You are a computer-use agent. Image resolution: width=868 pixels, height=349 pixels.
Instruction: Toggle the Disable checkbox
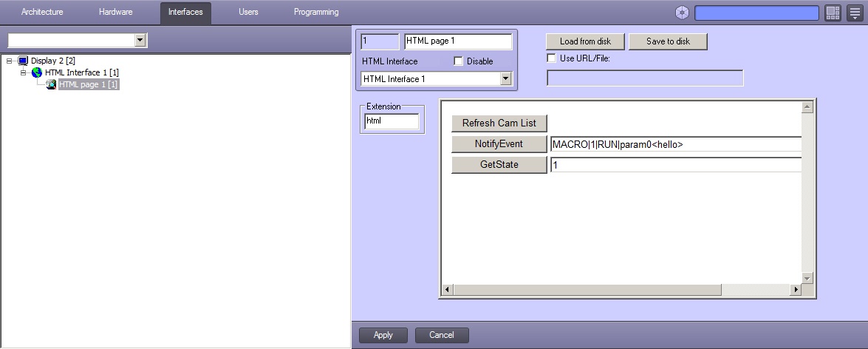tap(458, 61)
